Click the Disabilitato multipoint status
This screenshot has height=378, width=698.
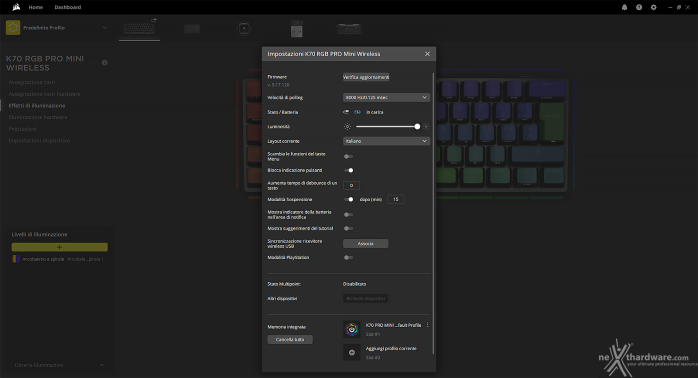coord(354,284)
